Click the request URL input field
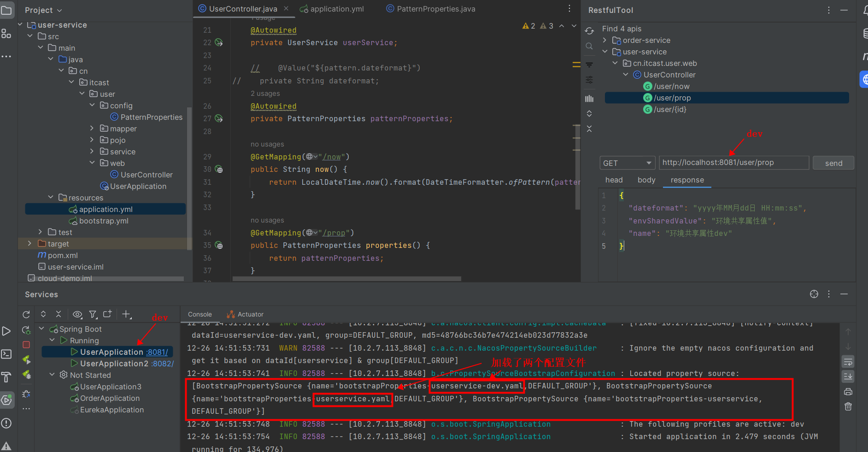The height and width of the screenshot is (452, 868). (733, 163)
